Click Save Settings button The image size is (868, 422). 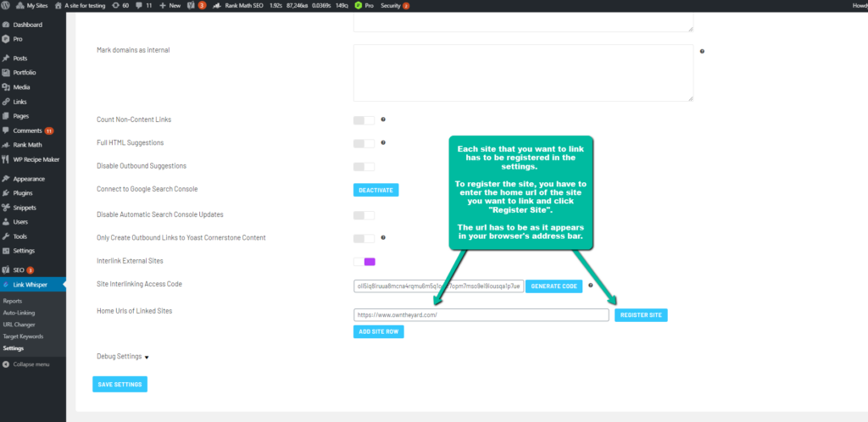120,385
